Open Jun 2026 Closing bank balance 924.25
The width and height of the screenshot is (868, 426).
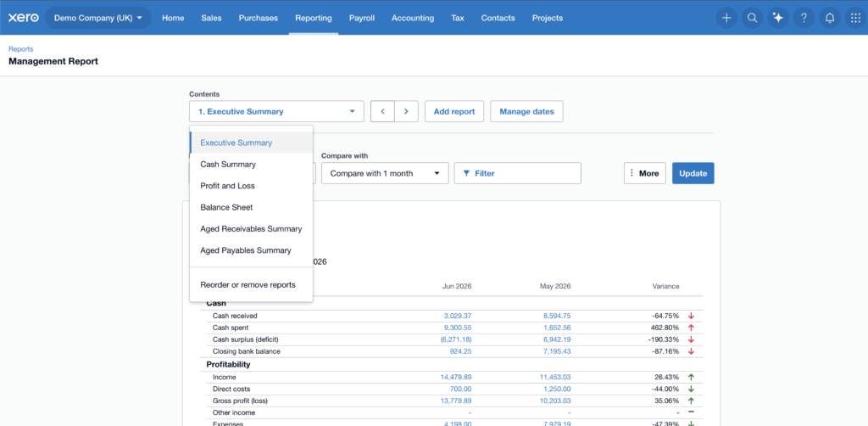[460, 351]
